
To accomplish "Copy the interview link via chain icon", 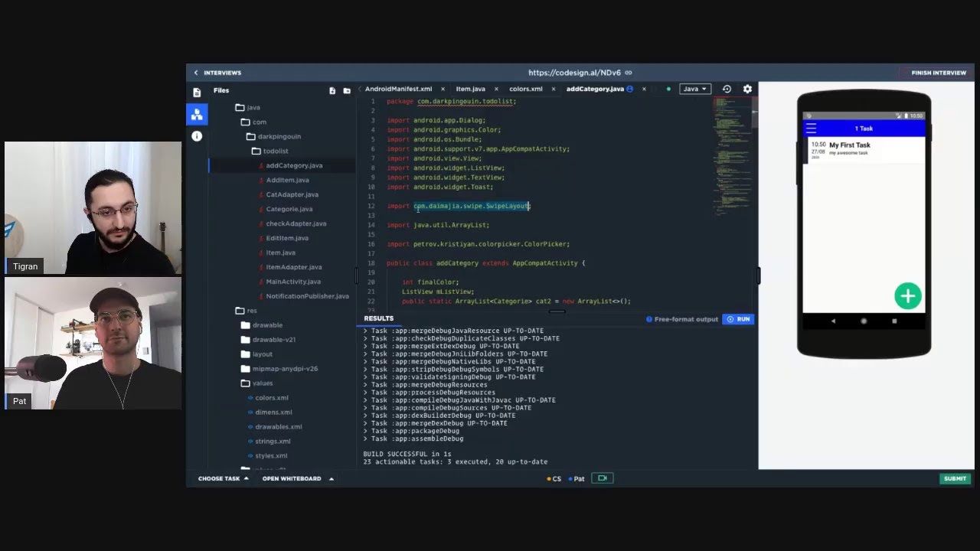I will click(629, 73).
